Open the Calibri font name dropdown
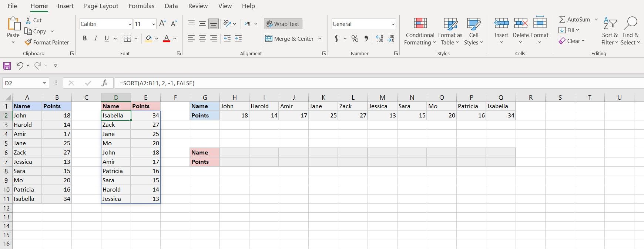This screenshot has width=644, height=249. pos(130,24)
